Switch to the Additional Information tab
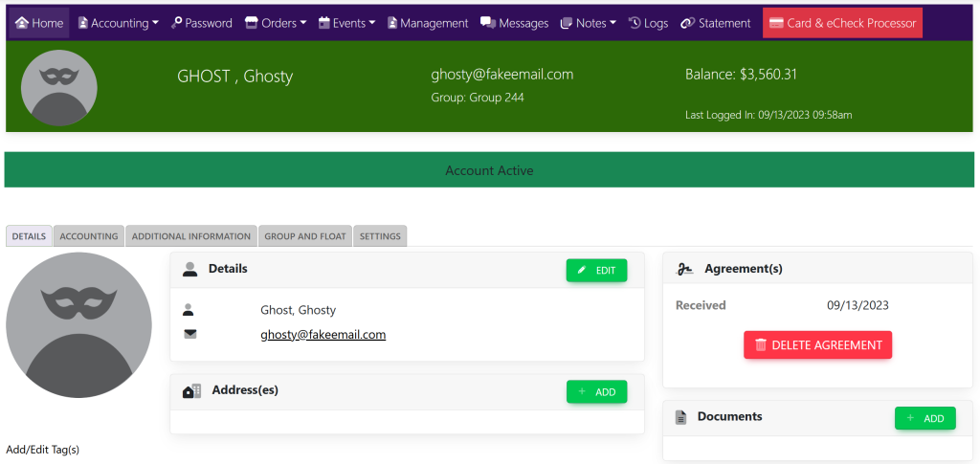Viewport: 980px width, 464px height. click(191, 236)
